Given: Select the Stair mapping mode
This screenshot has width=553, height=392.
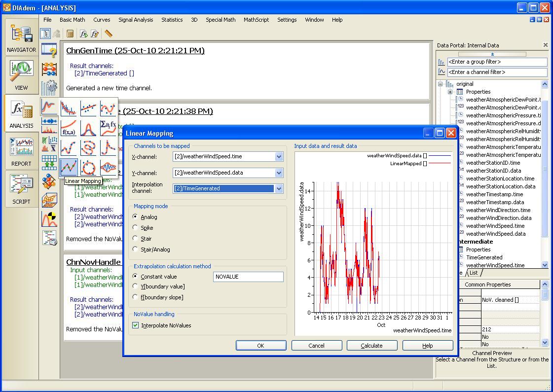Looking at the screenshot, I should coord(135,239).
